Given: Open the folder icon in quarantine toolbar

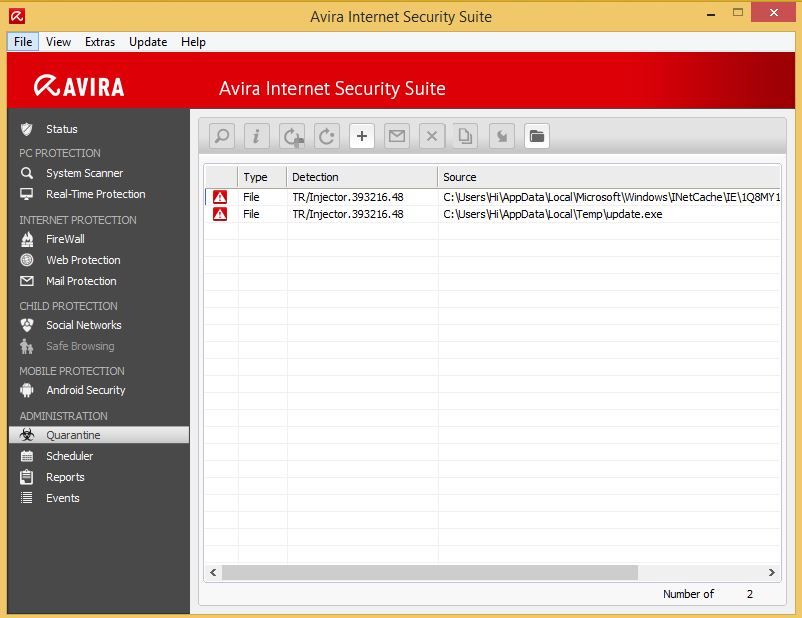Looking at the screenshot, I should pos(537,136).
